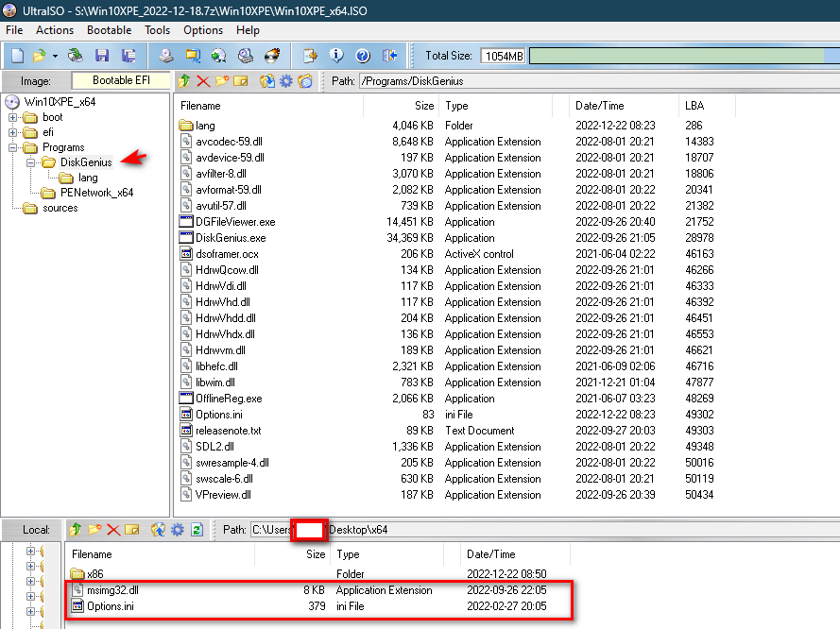This screenshot has width=840, height=629.
Task: Collapse the DiskGenius folder node
Action: [x=30, y=162]
